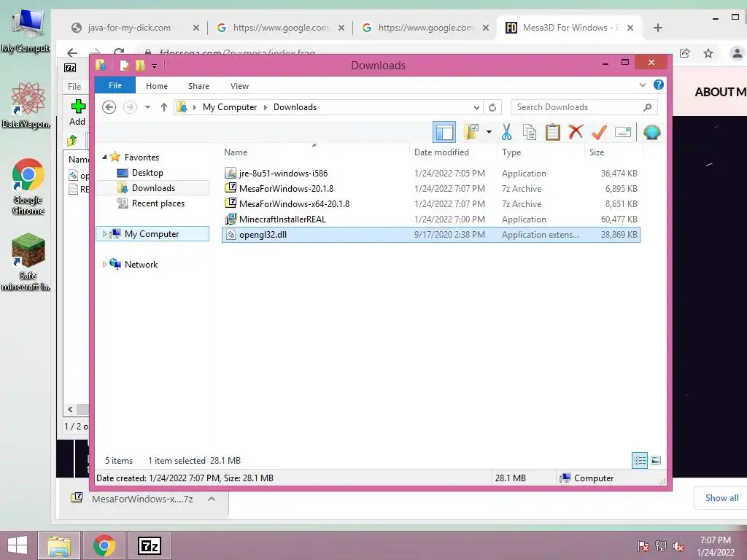Click the Copy icon in toolbar

point(530,132)
